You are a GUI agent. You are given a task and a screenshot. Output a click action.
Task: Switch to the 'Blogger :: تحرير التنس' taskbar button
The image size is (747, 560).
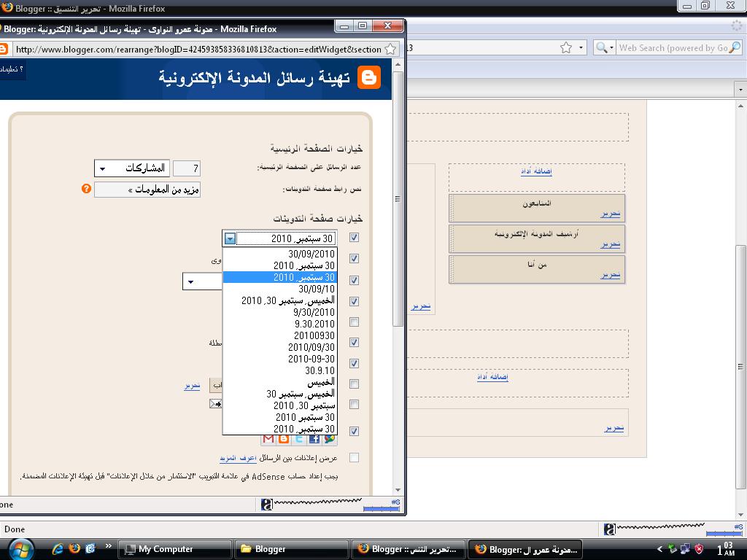409,549
